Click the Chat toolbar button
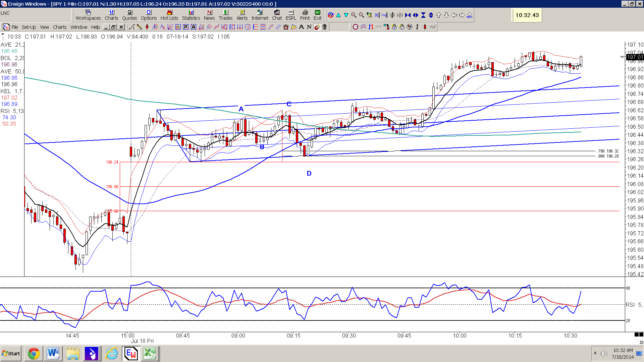 277,15
